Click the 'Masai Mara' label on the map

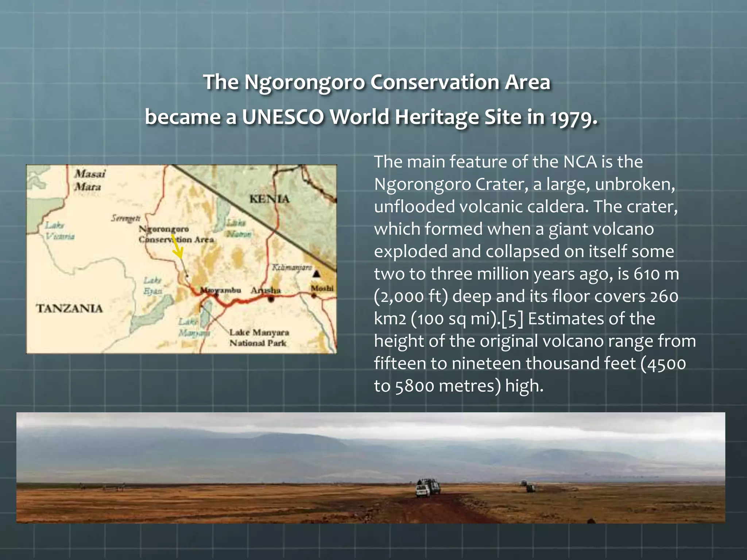tap(90, 180)
